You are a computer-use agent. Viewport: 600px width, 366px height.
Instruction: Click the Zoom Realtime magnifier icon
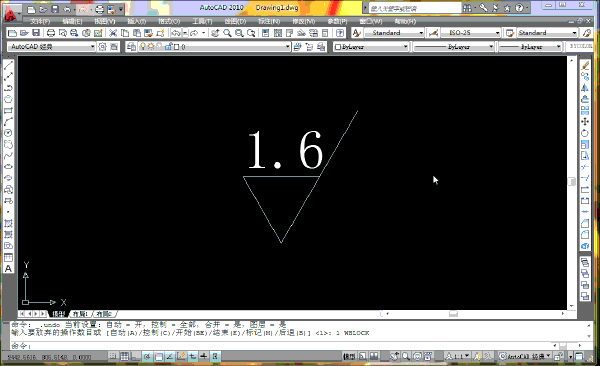tap(227, 33)
